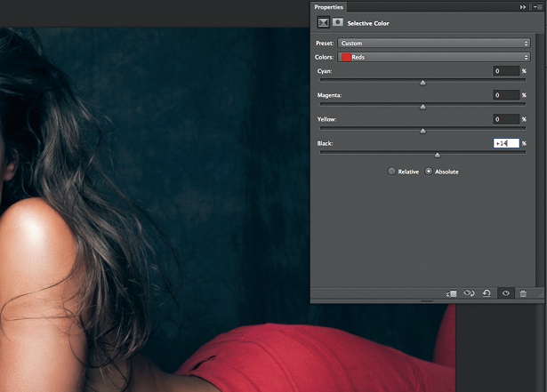The image size is (547, 392).
Task: Open the Colors dropdown showing Reds
Action: coord(434,57)
